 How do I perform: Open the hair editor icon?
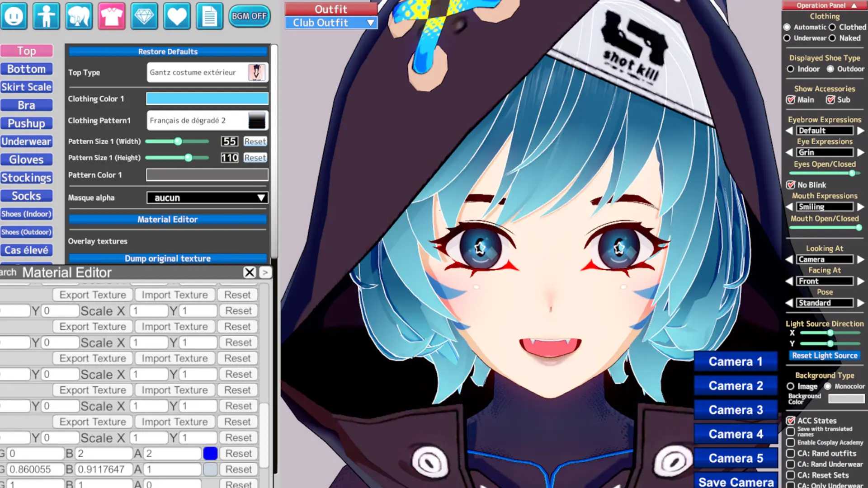click(79, 16)
